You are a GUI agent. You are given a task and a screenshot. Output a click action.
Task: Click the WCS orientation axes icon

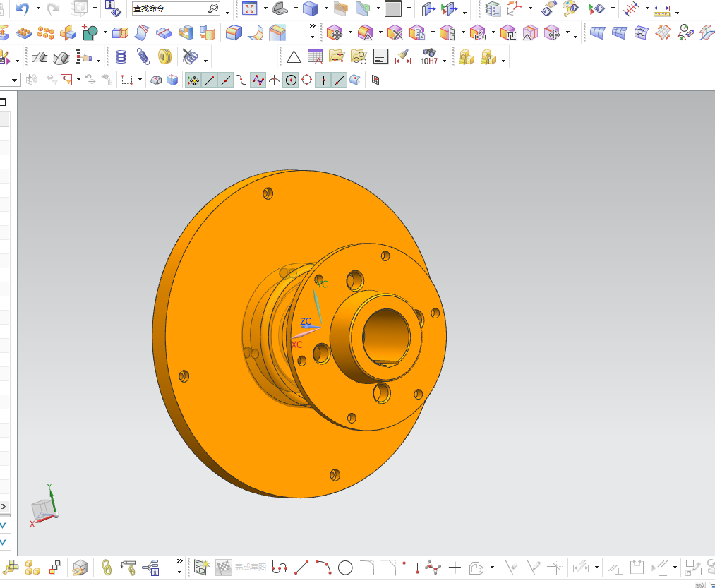pos(515,8)
